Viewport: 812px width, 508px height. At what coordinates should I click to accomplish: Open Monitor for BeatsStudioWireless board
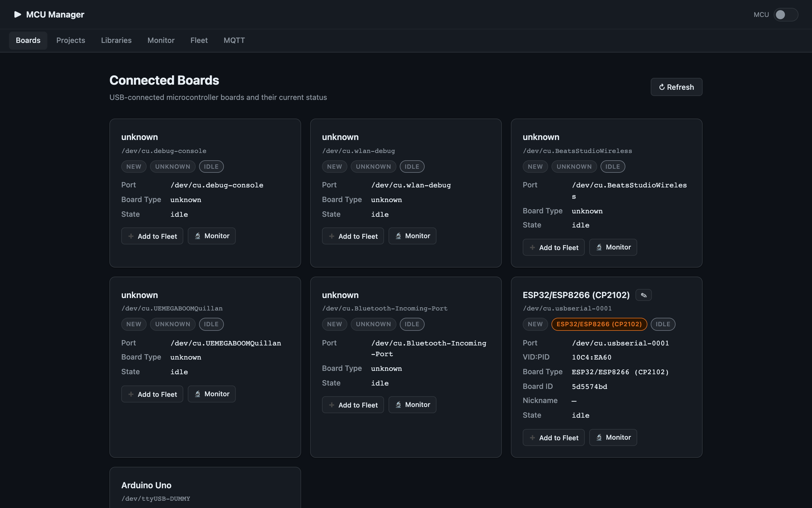click(x=613, y=247)
